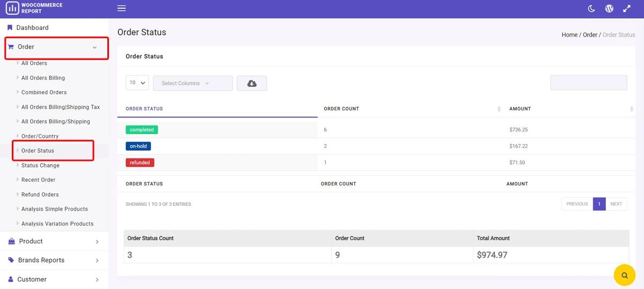Click the Brands Reports tag icon
Image resolution: width=644 pixels, height=289 pixels.
coord(11,260)
